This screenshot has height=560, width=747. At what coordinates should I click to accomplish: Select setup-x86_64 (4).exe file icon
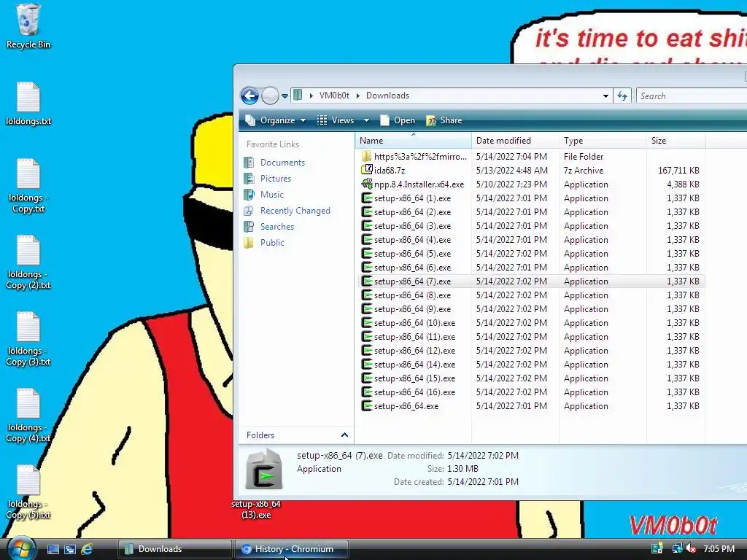tap(366, 239)
